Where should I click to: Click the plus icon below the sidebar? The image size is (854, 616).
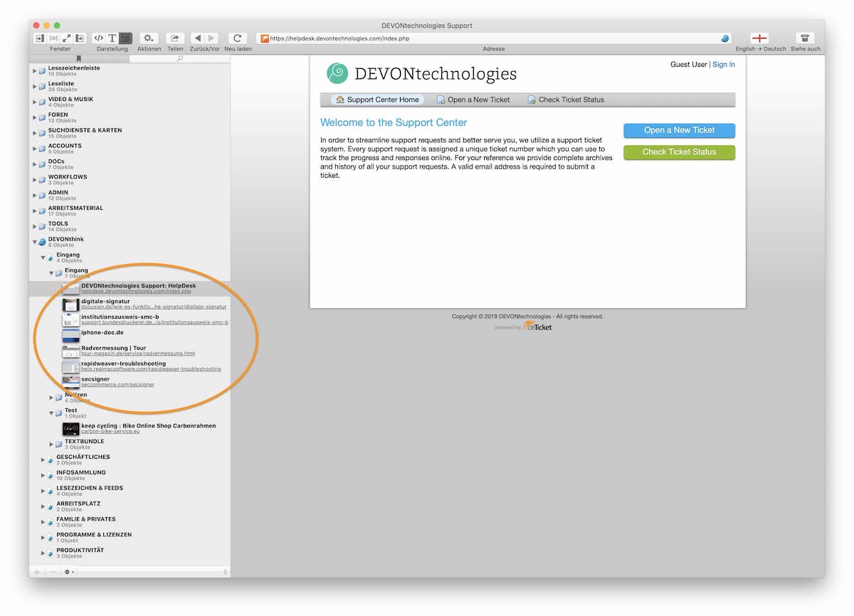tap(37, 572)
